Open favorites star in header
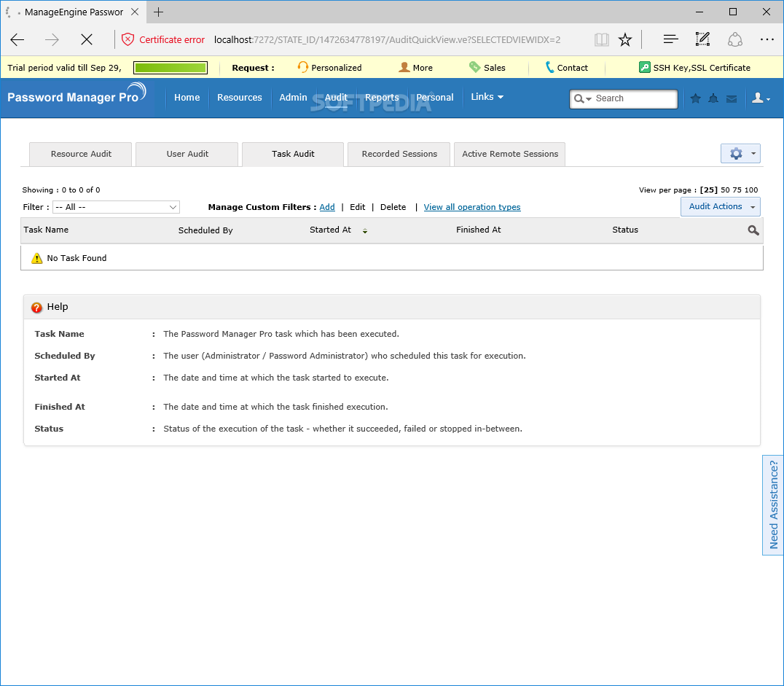 click(696, 98)
